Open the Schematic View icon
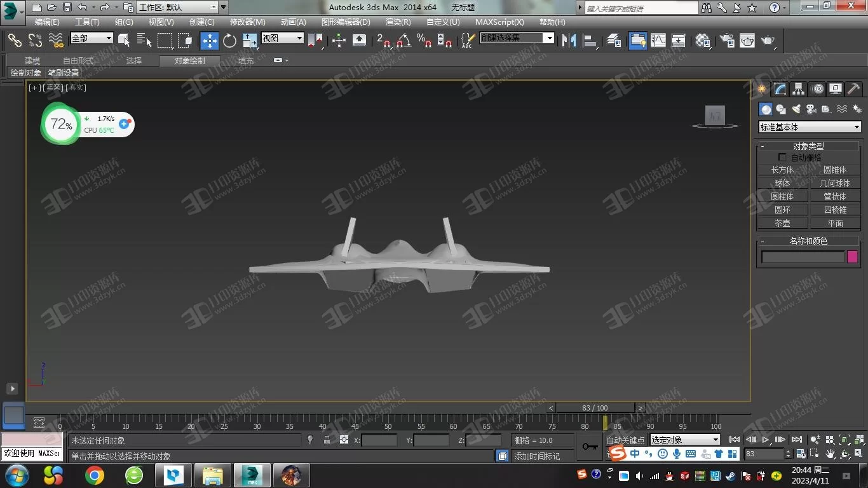This screenshot has width=868, height=488. 679,40
